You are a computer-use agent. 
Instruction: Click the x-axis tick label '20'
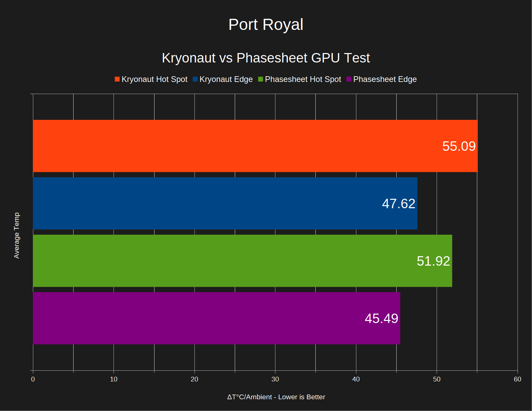click(x=194, y=379)
